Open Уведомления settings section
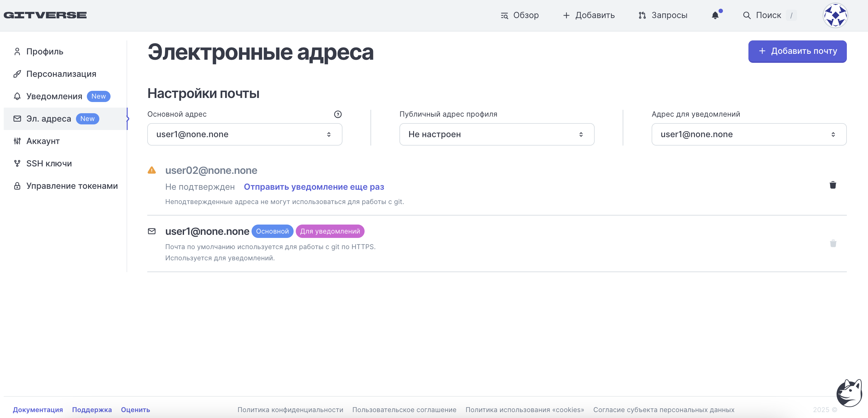The image size is (868, 418). 65,96
